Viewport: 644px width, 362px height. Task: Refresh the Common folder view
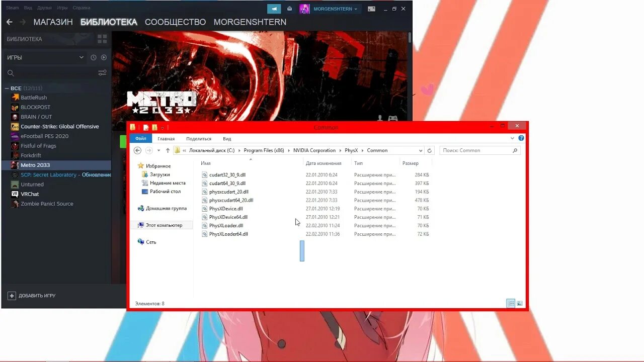pos(429,150)
